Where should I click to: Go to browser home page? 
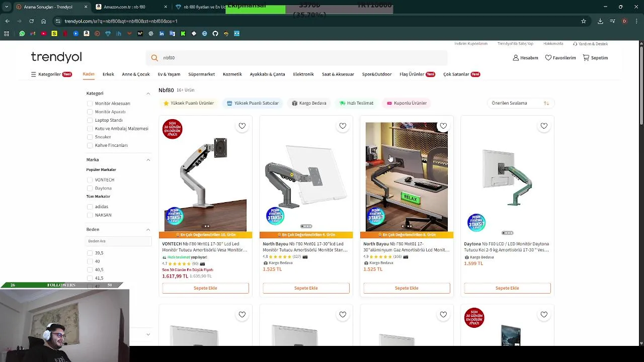[x=43, y=21]
